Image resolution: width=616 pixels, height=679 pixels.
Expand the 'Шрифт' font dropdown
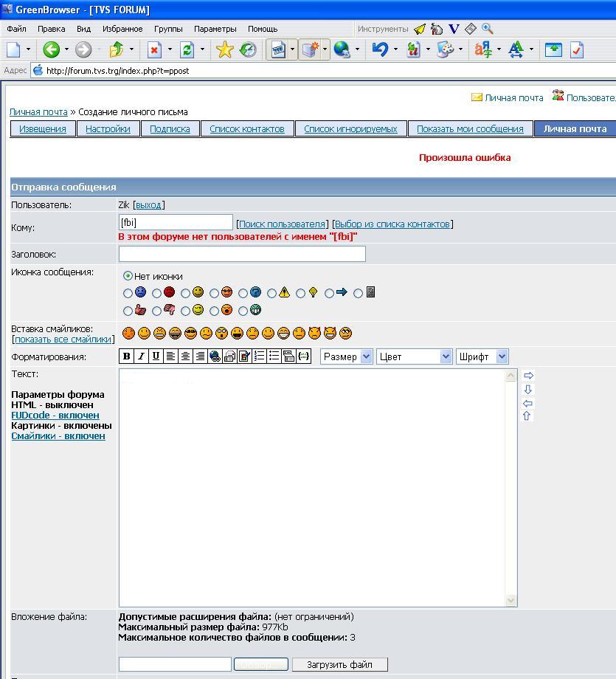click(x=482, y=356)
